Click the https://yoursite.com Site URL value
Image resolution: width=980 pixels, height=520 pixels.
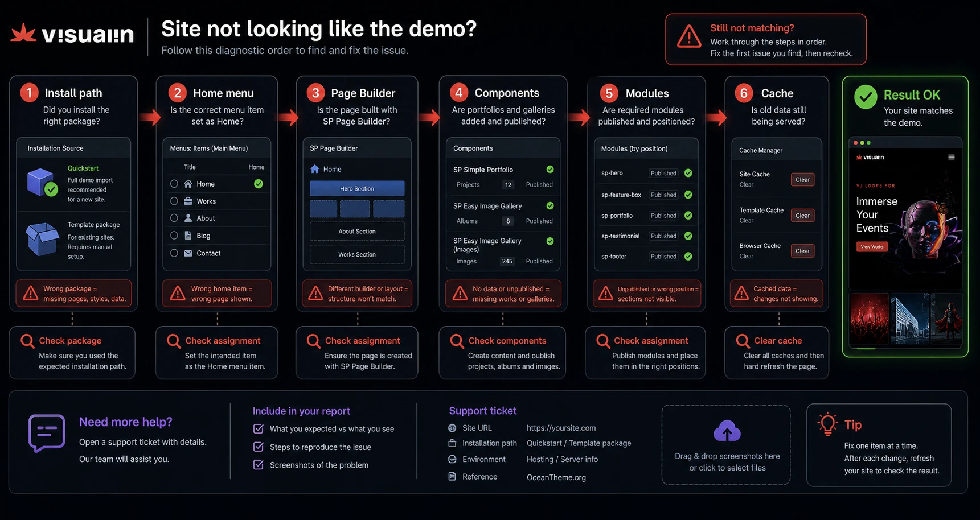(561, 428)
